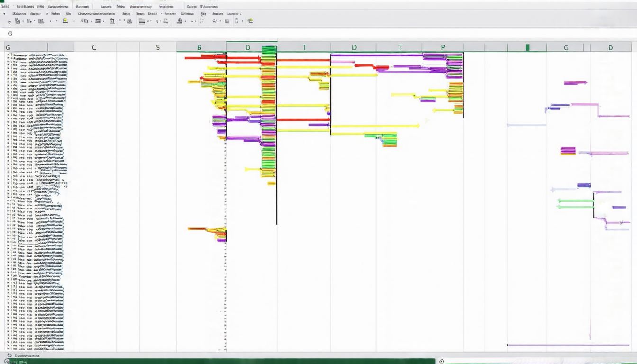Click the rightmost green-yellow toolbar icon
Image resolution: width=637 pixels, height=364 pixels.
click(x=250, y=21)
